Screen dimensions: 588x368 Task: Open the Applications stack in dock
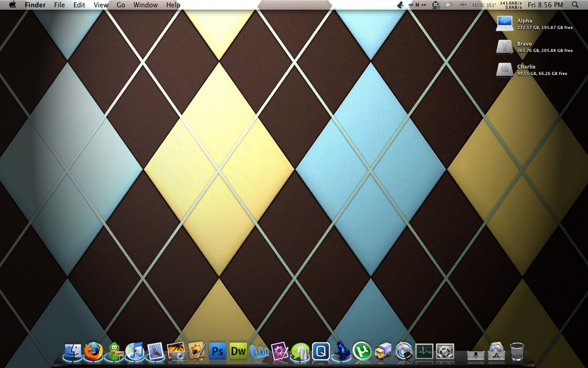pyautogui.click(x=497, y=351)
